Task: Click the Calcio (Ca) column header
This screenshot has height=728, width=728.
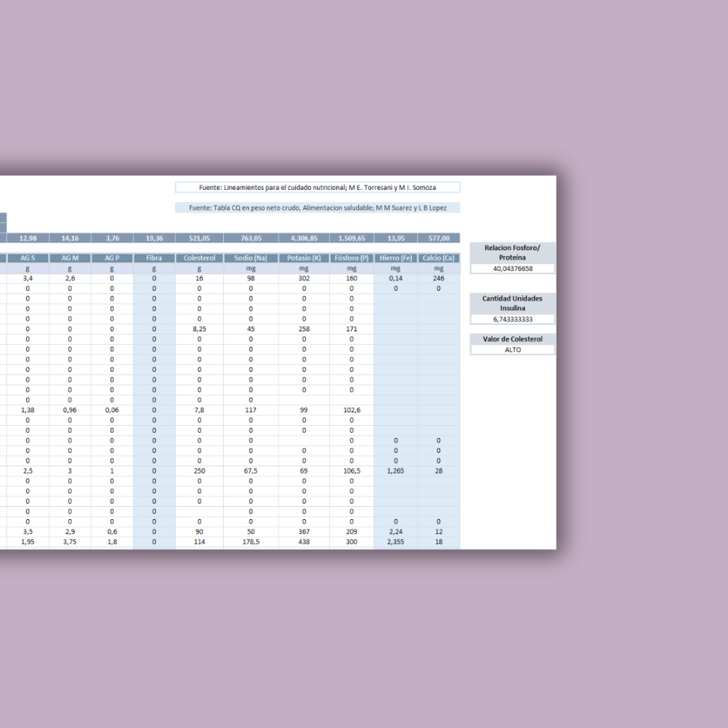Action: [x=439, y=258]
